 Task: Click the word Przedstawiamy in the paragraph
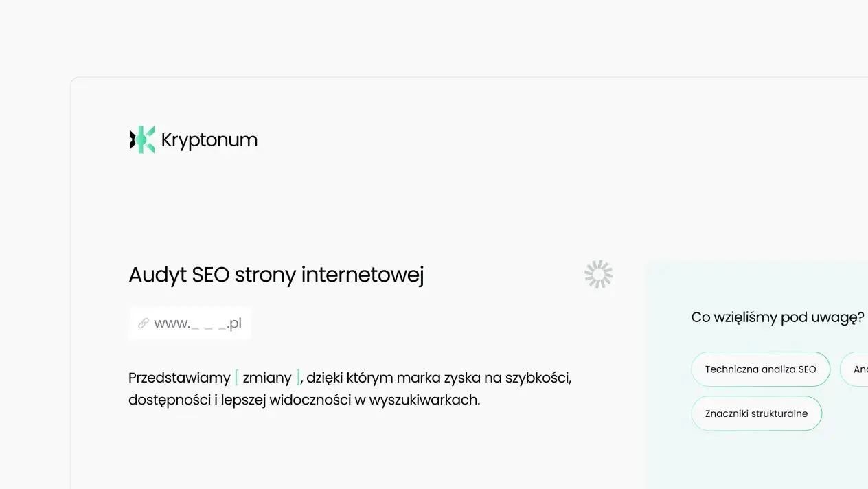pyautogui.click(x=179, y=378)
